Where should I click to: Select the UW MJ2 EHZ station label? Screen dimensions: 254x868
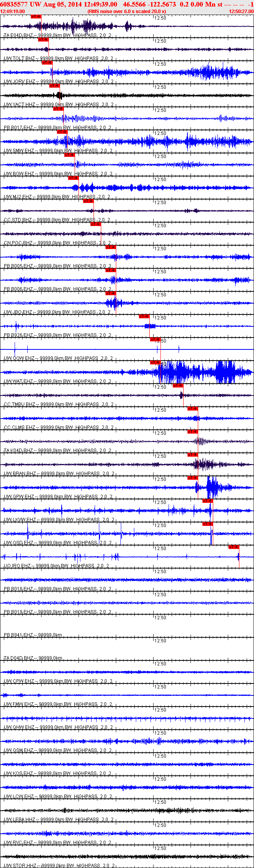(57, 197)
